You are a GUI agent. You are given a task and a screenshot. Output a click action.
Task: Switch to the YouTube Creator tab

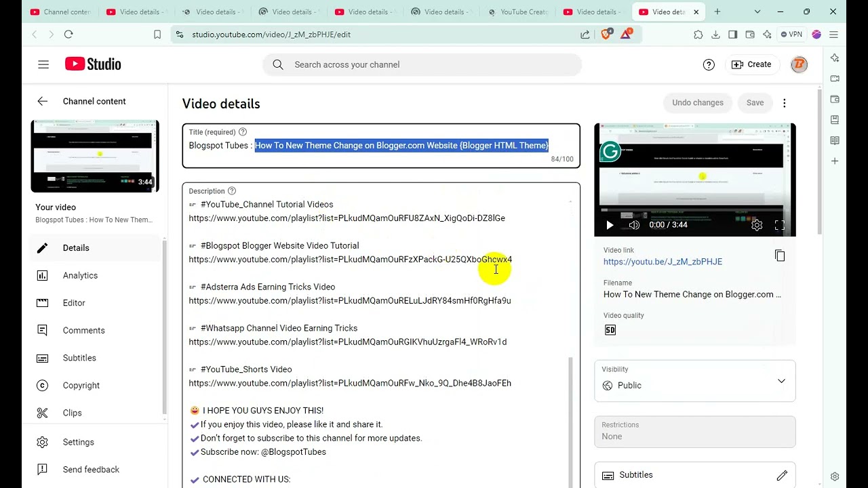(519, 12)
